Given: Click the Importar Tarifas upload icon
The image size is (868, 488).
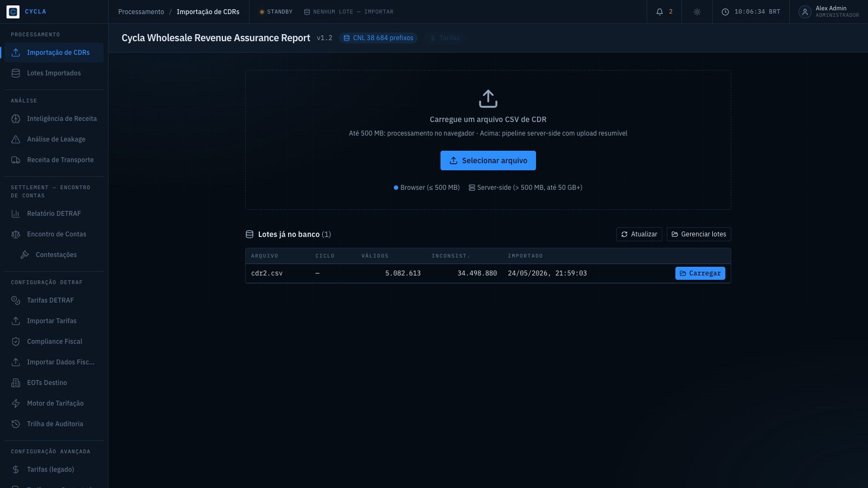Looking at the screenshot, I should click(16, 321).
